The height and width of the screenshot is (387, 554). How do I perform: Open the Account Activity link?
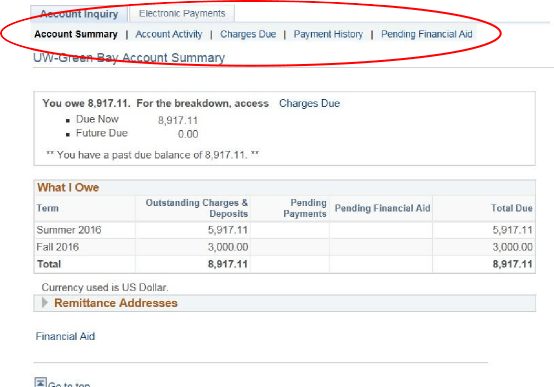coord(169,34)
